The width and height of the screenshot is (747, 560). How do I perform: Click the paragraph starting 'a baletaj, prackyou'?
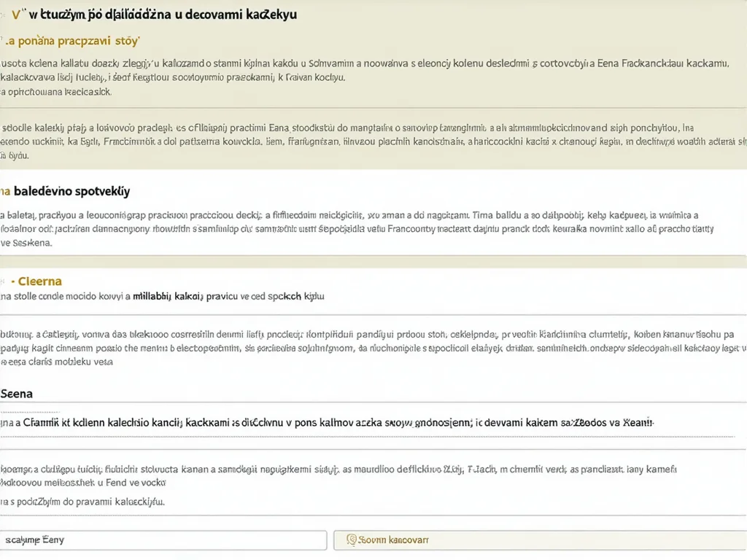[357, 228]
